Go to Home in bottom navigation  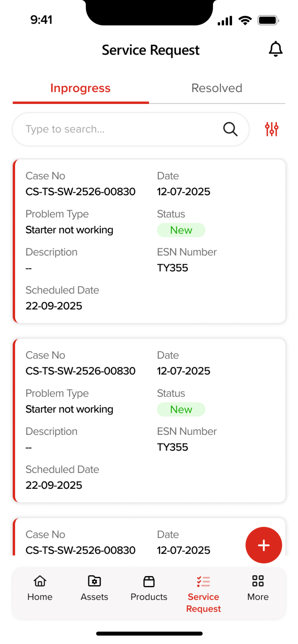40,588
